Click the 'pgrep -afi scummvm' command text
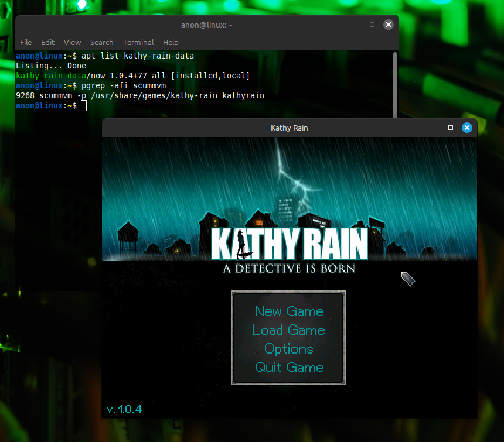The image size is (504, 442). (x=124, y=85)
